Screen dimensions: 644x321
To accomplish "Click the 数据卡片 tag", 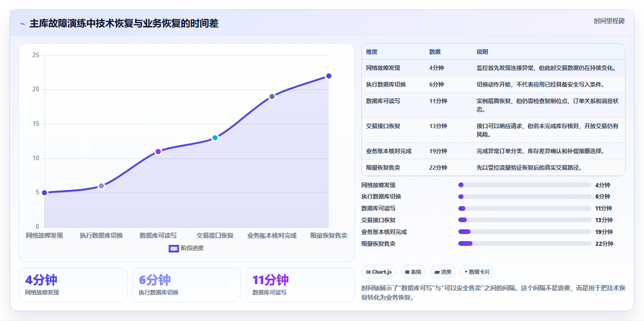I will click(x=477, y=272).
